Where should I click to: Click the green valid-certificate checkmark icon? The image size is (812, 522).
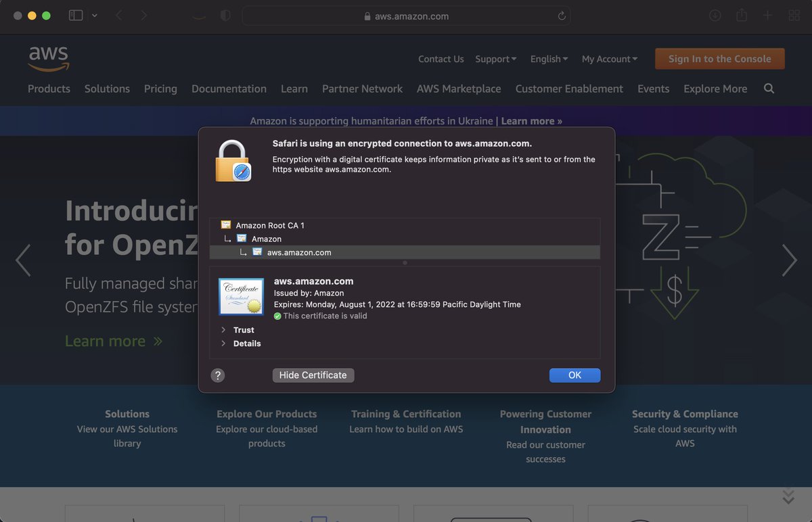click(277, 316)
